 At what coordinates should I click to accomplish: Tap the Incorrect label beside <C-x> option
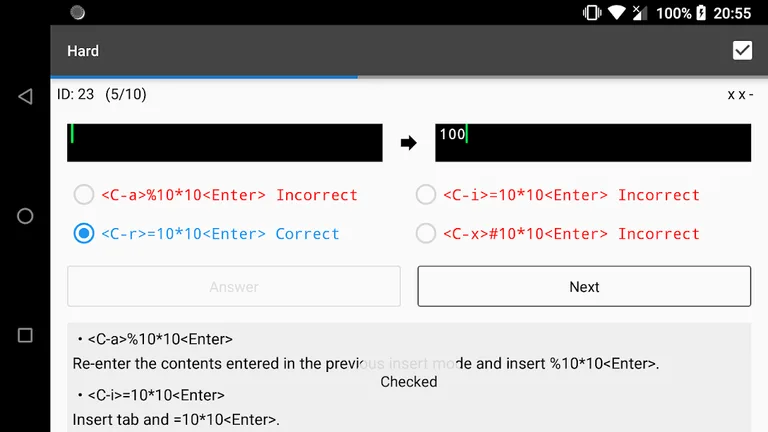pyautogui.click(x=659, y=234)
